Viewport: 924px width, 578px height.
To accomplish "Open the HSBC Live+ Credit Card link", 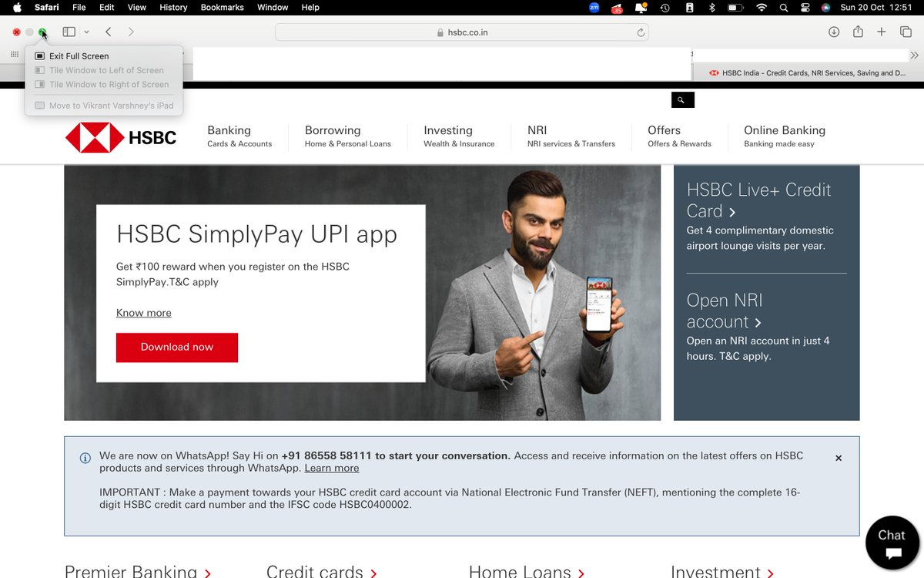I will click(x=758, y=200).
